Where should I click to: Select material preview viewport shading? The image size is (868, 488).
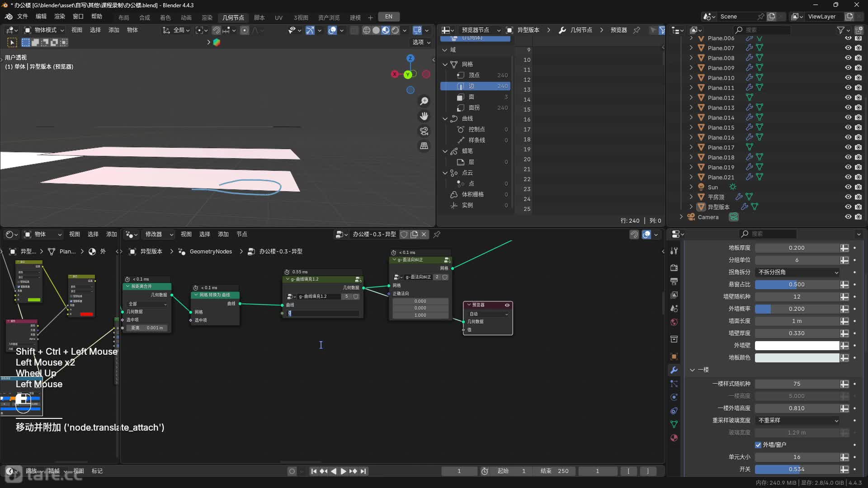click(x=386, y=30)
